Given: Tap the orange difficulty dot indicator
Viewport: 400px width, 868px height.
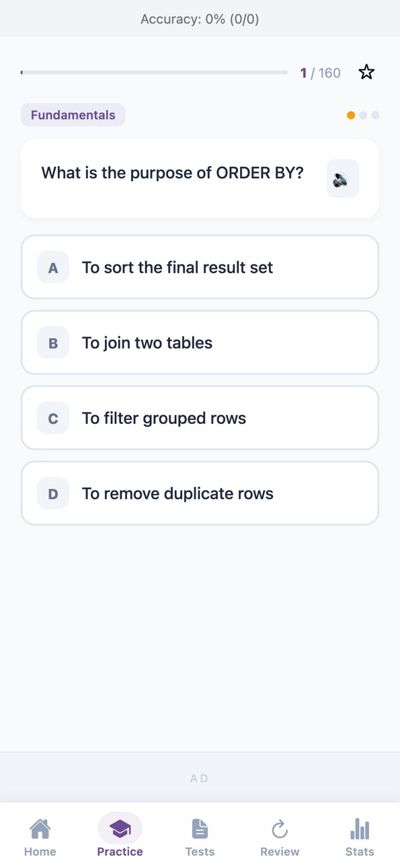Looking at the screenshot, I should tap(351, 115).
